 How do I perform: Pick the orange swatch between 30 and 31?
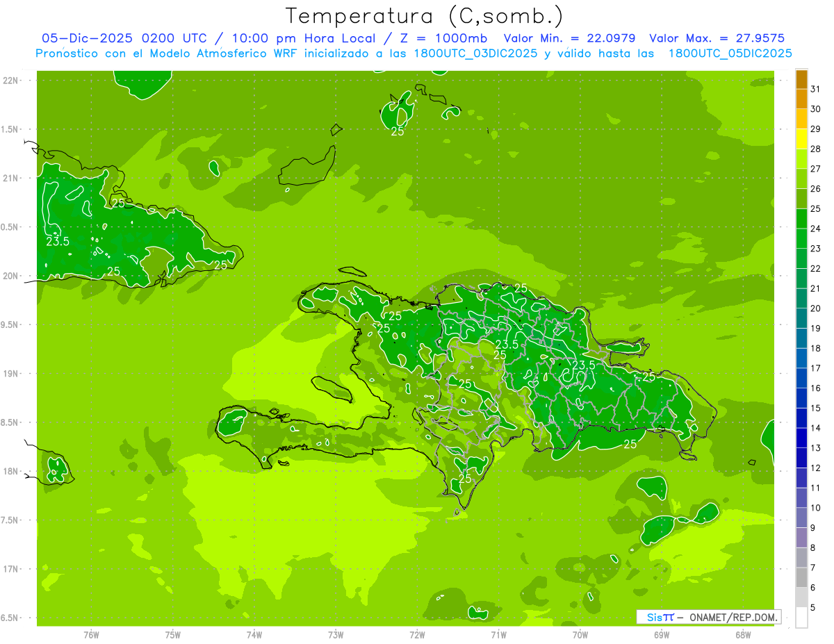tap(801, 99)
